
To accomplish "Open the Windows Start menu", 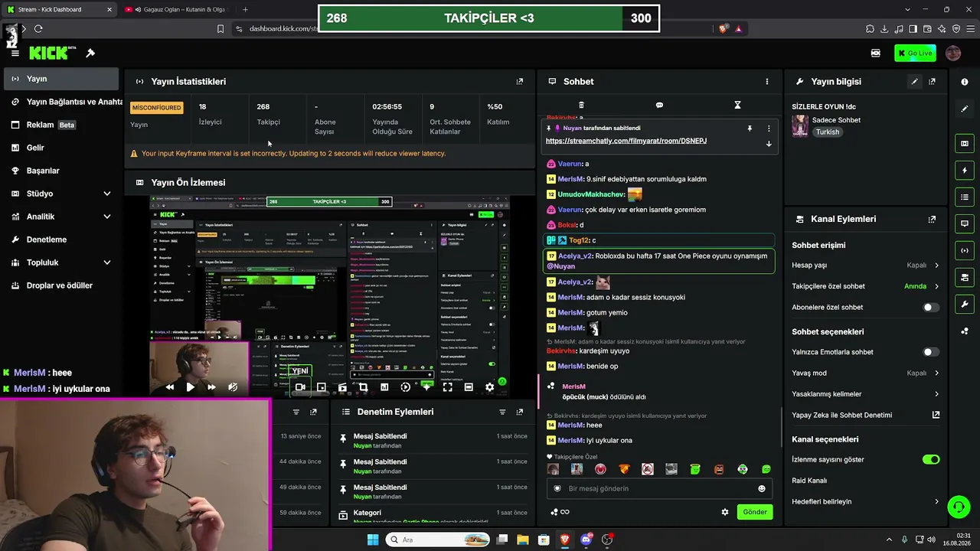I will click(x=373, y=540).
